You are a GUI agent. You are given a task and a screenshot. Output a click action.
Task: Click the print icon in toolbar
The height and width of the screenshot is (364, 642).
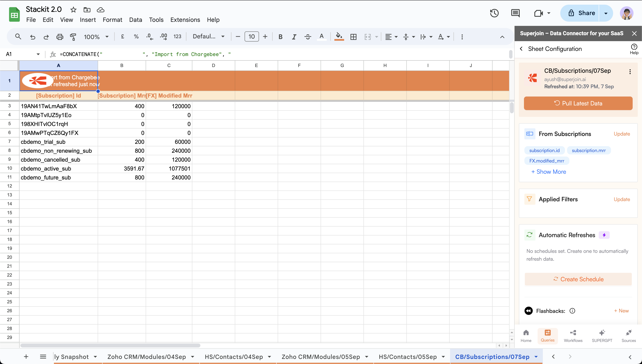[59, 37]
